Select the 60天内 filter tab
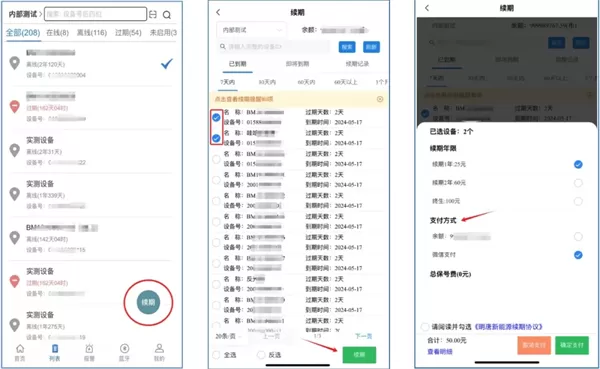This screenshot has height=369, width=600. (307, 82)
